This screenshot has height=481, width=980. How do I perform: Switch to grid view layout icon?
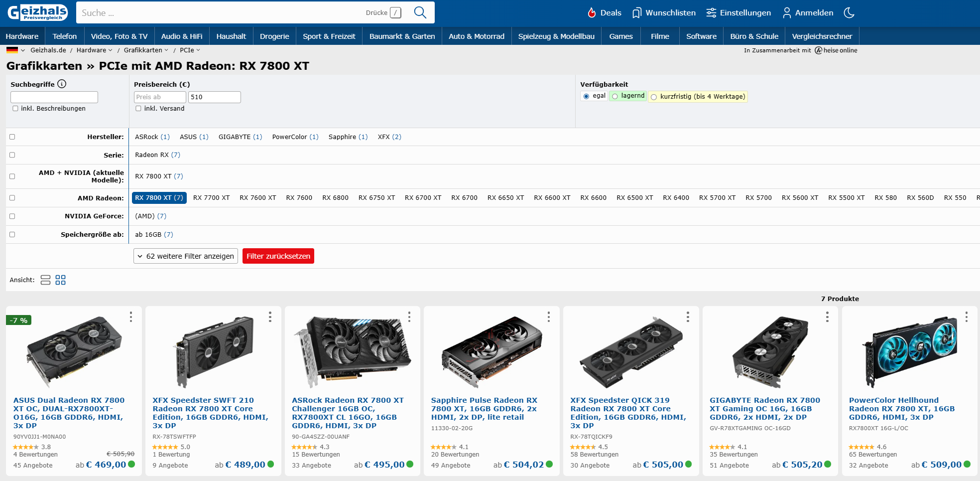(60, 280)
